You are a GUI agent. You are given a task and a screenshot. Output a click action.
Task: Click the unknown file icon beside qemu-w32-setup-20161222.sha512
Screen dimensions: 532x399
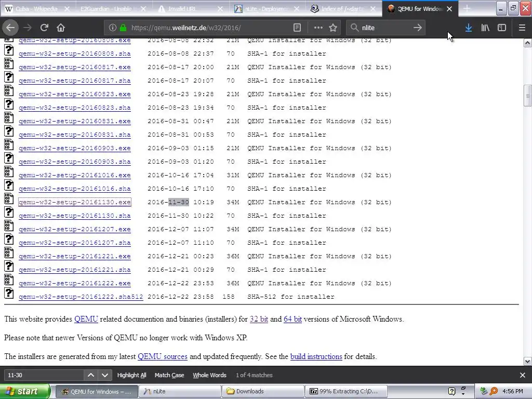tap(9, 294)
